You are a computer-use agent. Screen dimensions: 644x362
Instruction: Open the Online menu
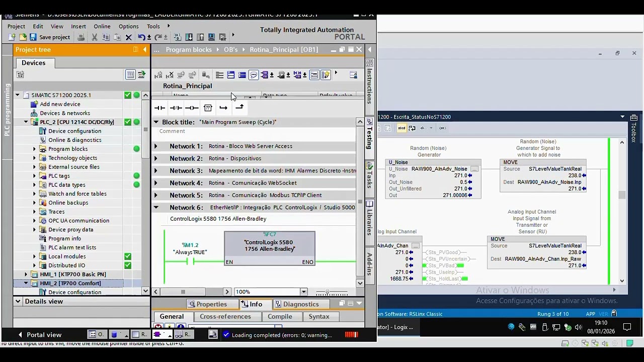(x=102, y=26)
